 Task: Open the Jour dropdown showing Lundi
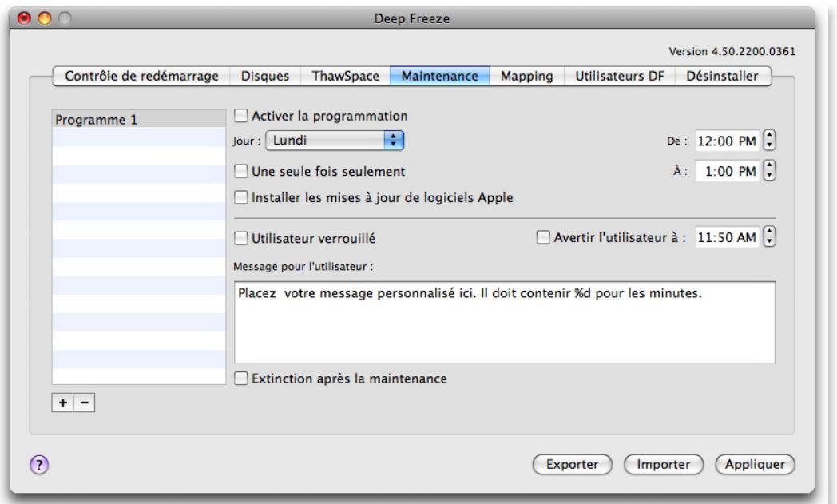coord(335,141)
